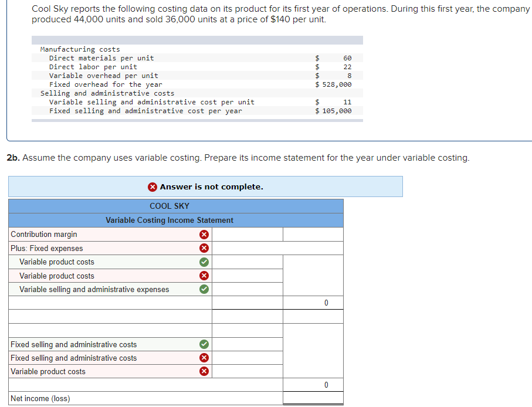Click the Variable overhead per unit row
532x407 pixels.
pyautogui.click(x=197, y=76)
